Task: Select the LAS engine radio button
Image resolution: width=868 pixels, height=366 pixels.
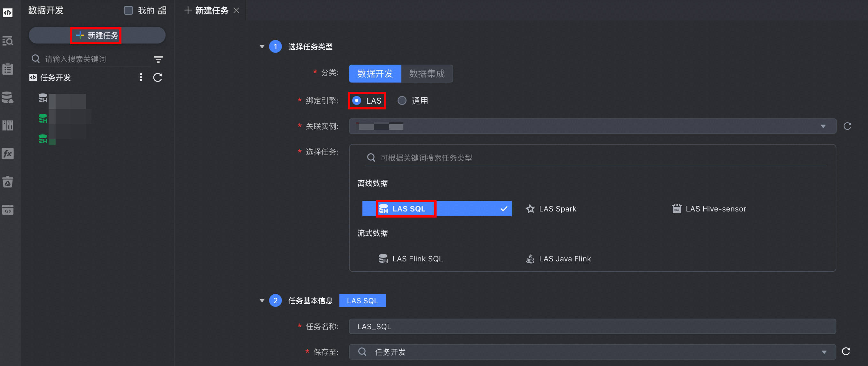Action: (x=357, y=101)
